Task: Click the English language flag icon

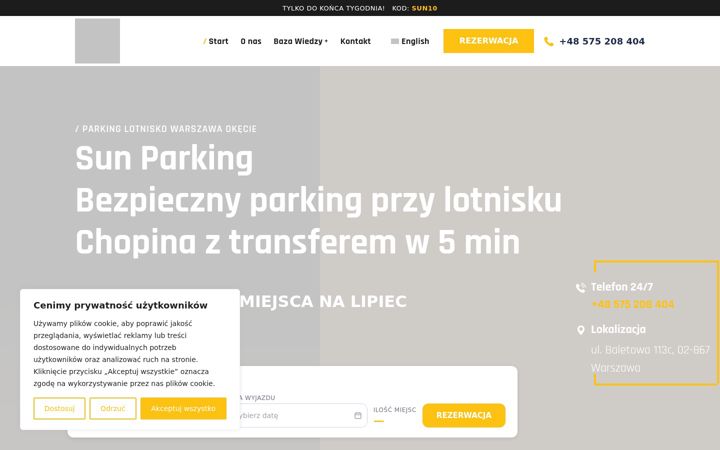Action: pos(395,41)
